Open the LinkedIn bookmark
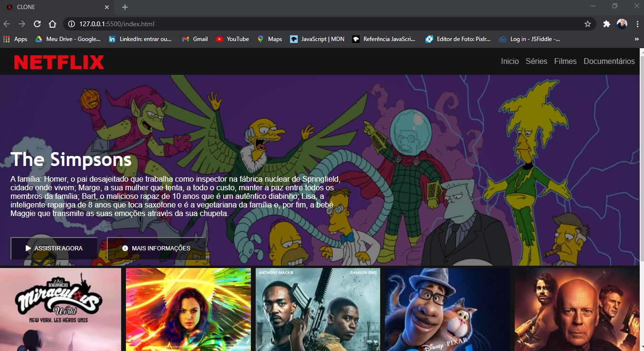 coord(140,39)
